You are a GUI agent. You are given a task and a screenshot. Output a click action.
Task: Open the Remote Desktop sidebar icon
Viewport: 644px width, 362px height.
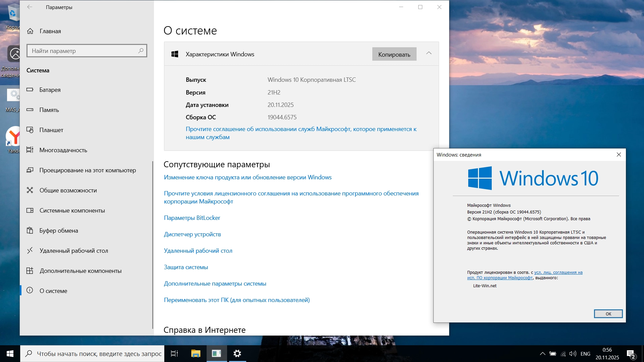coord(30,250)
